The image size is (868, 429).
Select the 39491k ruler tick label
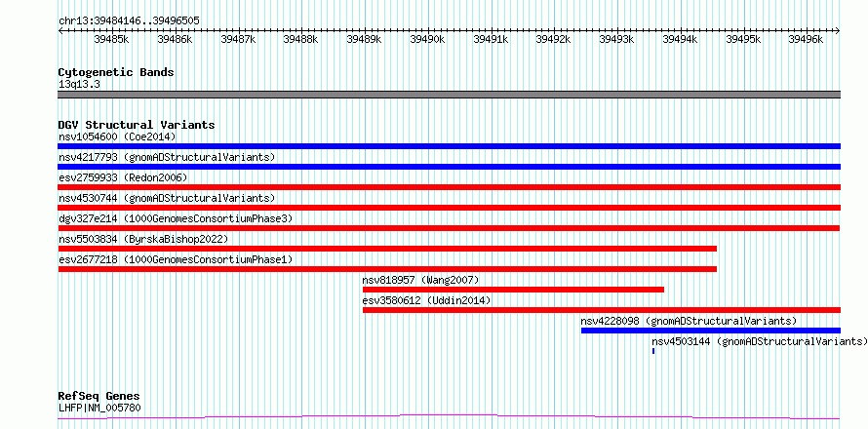click(490, 39)
